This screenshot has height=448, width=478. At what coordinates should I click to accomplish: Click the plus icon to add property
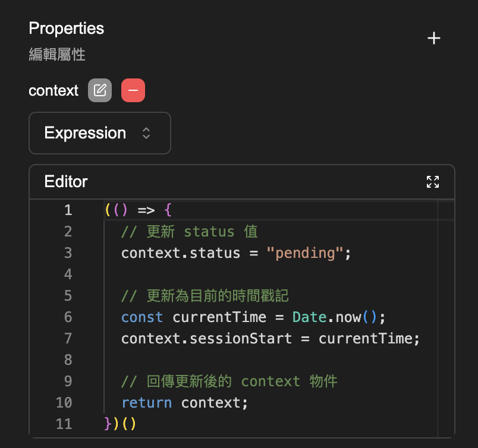pos(434,39)
